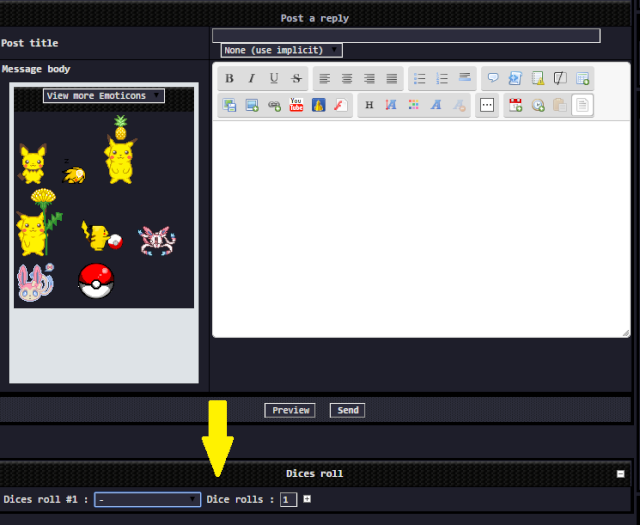Screen dimensions: 640x525
Task: Align text left
Action: [x=324, y=78]
